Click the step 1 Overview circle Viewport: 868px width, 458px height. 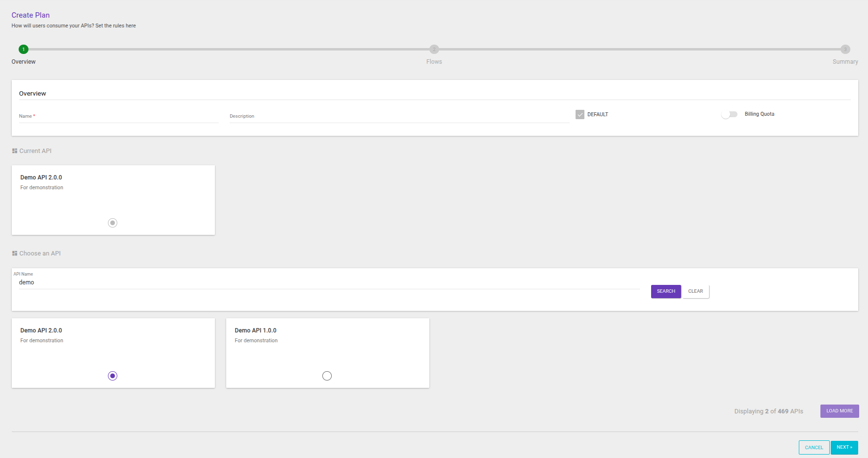pyautogui.click(x=24, y=49)
